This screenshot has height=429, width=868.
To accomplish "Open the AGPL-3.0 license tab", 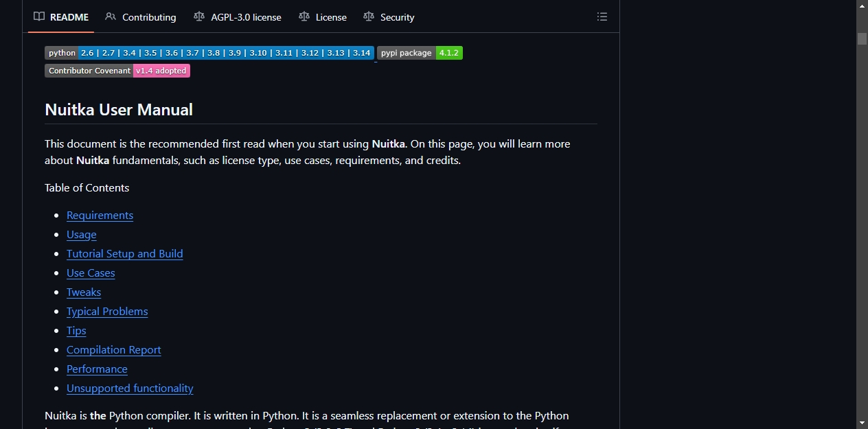I will coord(238,17).
